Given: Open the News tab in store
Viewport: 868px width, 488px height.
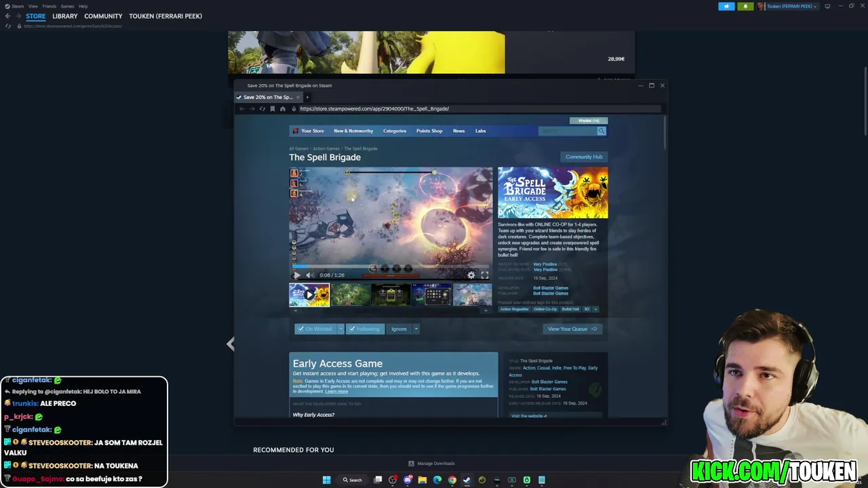Looking at the screenshot, I should coord(459,131).
